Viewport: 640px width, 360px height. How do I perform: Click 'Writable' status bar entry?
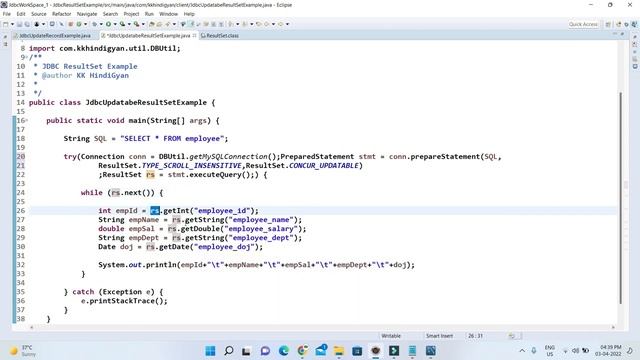click(391, 336)
